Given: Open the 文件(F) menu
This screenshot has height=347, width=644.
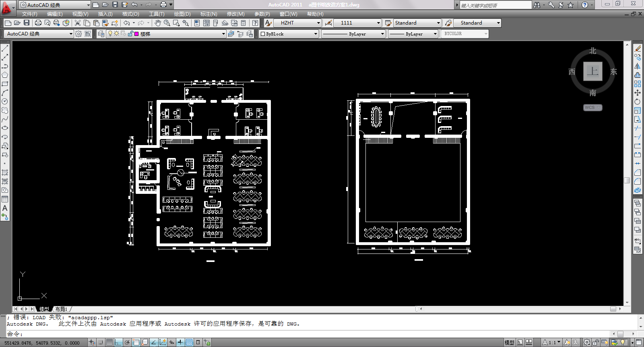Looking at the screenshot, I should click(30, 14).
